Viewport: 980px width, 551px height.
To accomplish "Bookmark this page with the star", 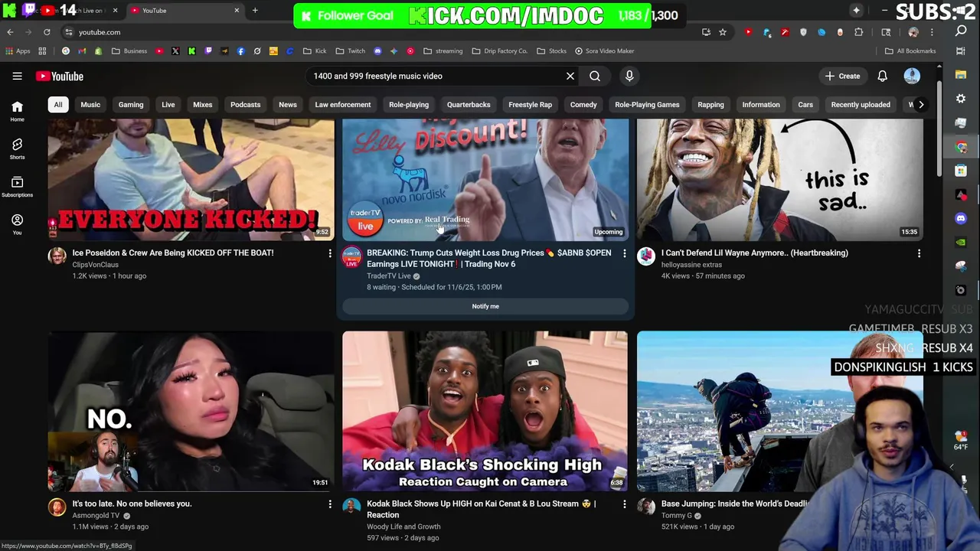I will (x=722, y=32).
